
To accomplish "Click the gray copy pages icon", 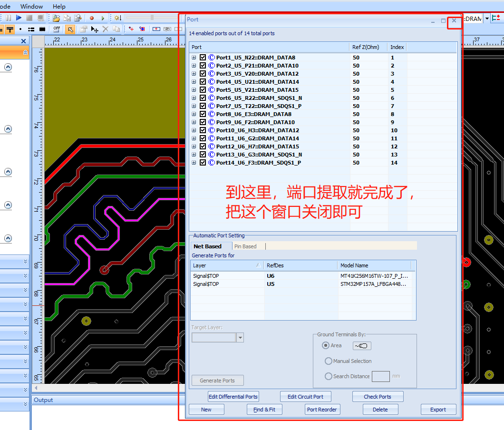I will tap(116, 29).
